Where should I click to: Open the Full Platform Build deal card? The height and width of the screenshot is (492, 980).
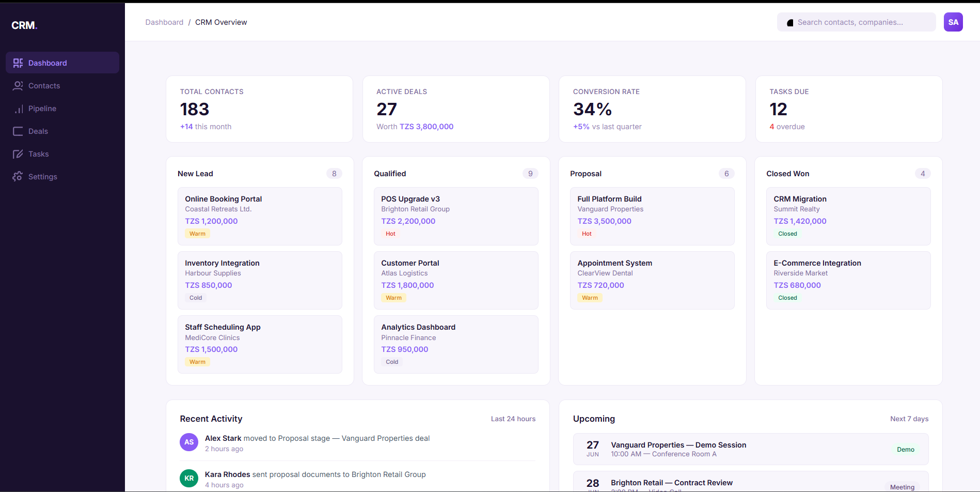click(x=652, y=216)
